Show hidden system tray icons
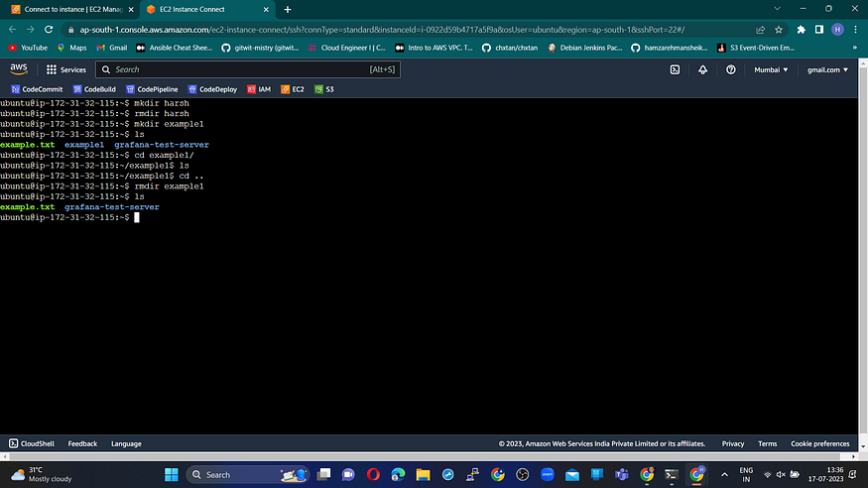Viewport: 868px width, 488px height. (x=724, y=475)
